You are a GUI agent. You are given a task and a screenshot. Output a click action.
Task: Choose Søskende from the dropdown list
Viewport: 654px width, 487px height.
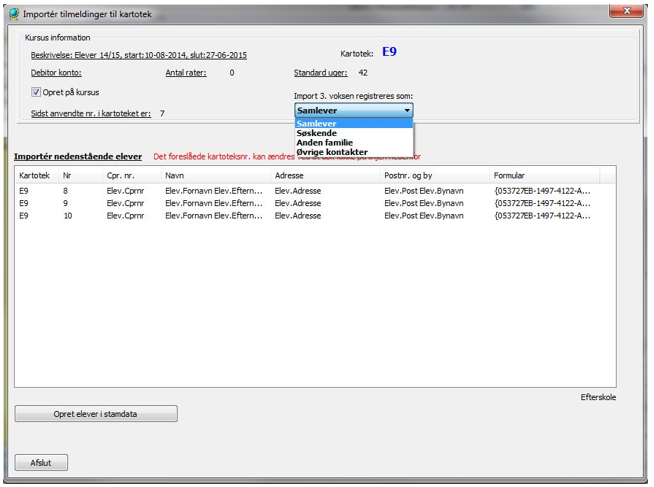click(354, 133)
